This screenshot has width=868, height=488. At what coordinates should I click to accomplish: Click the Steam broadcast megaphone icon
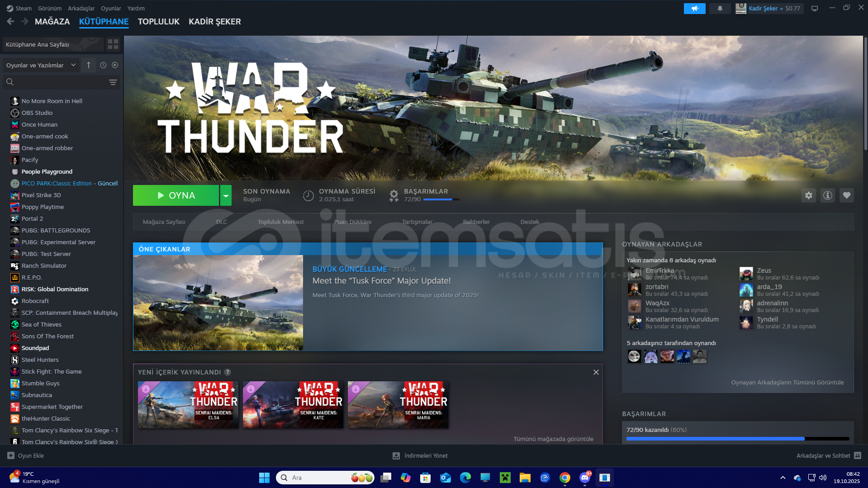coord(694,8)
